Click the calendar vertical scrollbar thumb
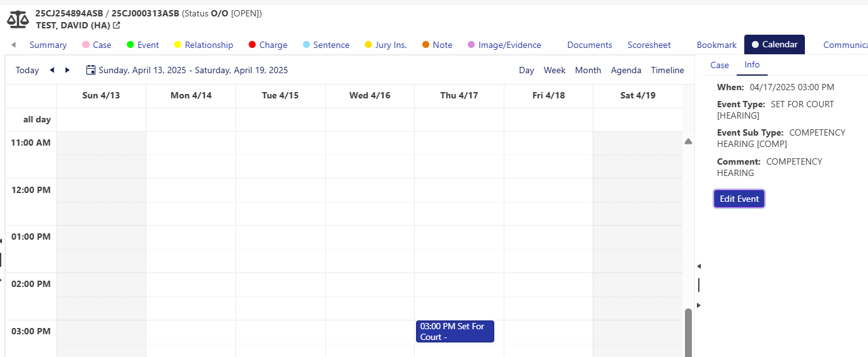 [x=688, y=332]
